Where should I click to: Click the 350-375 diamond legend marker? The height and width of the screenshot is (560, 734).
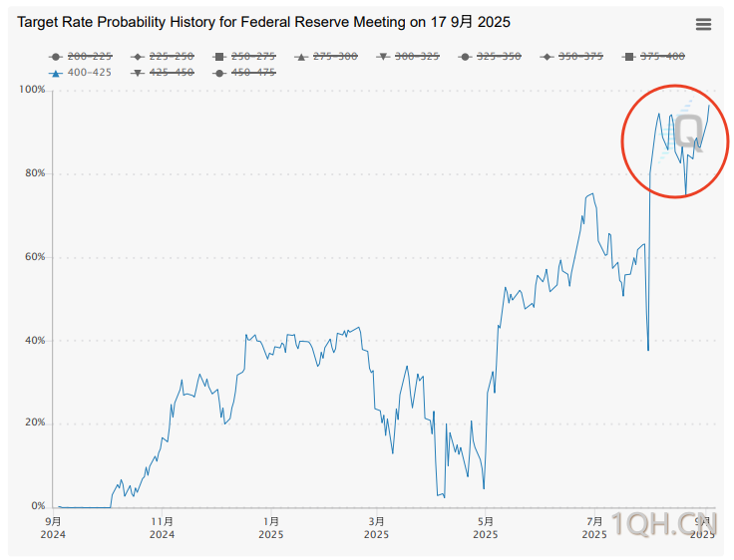coord(547,57)
